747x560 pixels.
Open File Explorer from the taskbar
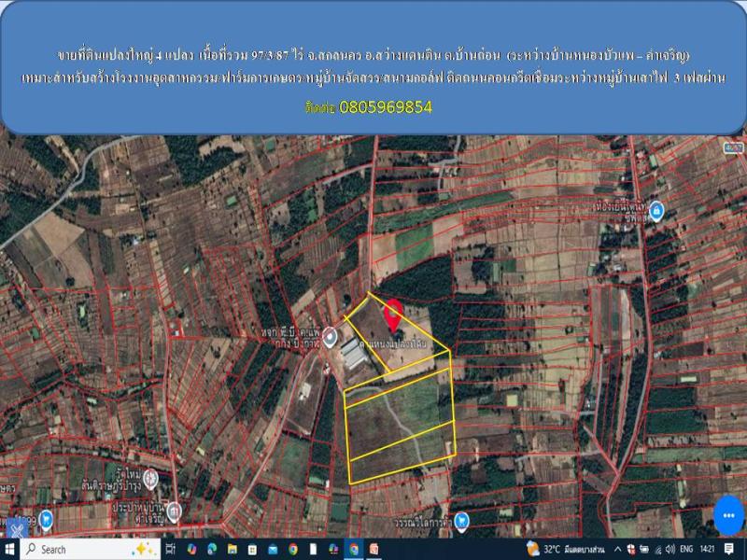click(233, 549)
